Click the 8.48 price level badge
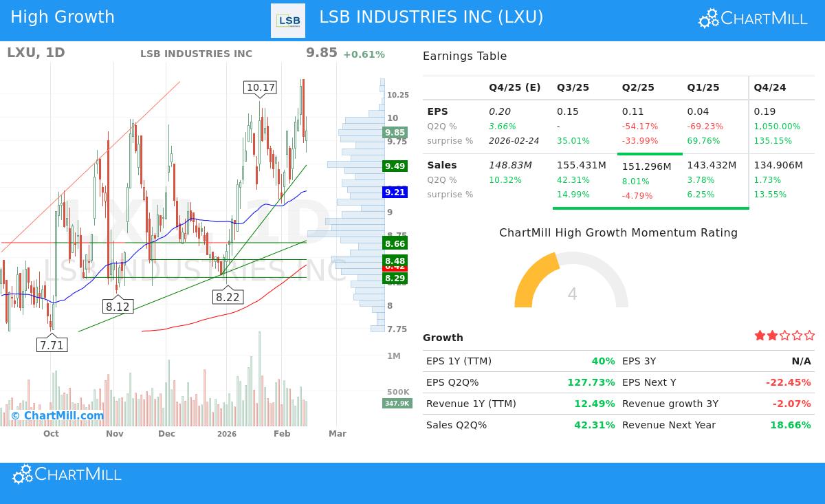Viewport: 825px width, 504px height. (x=395, y=261)
